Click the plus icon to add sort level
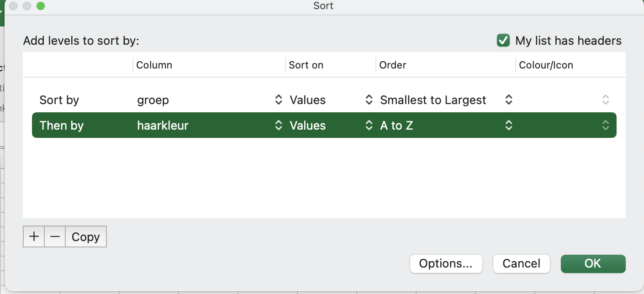The image size is (644, 294). click(x=34, y=236)
